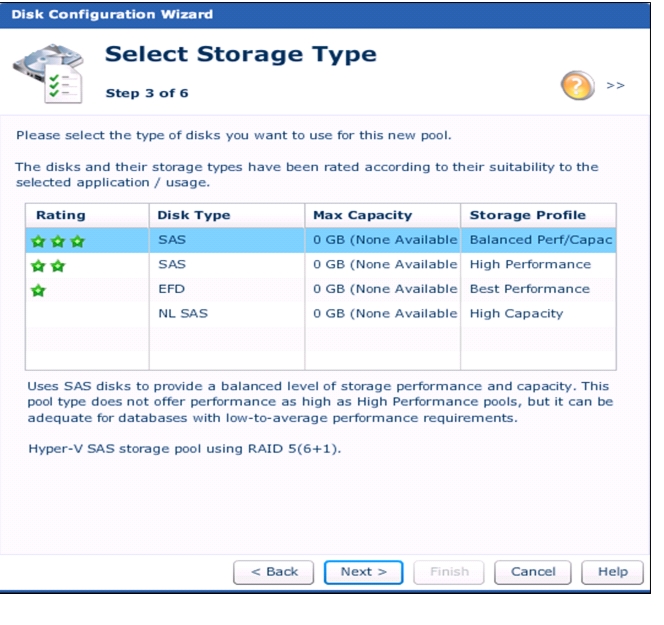Image resolution: width=664 pixels, height=625 pixels.
Task: Sort by Max Capacity column header
Action: (x=383, y=216)
